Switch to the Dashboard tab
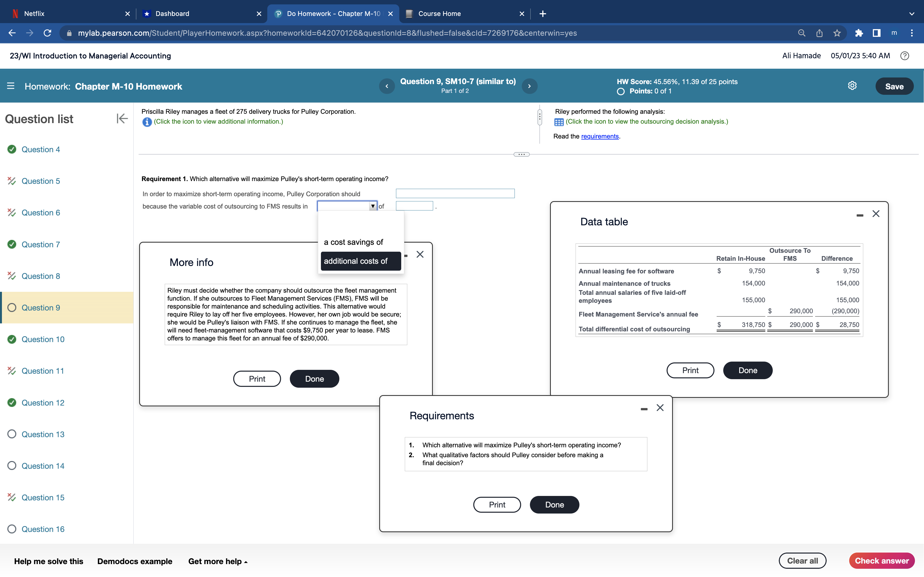924x577 pixels. pyautogui.click(x=172, y=13)
